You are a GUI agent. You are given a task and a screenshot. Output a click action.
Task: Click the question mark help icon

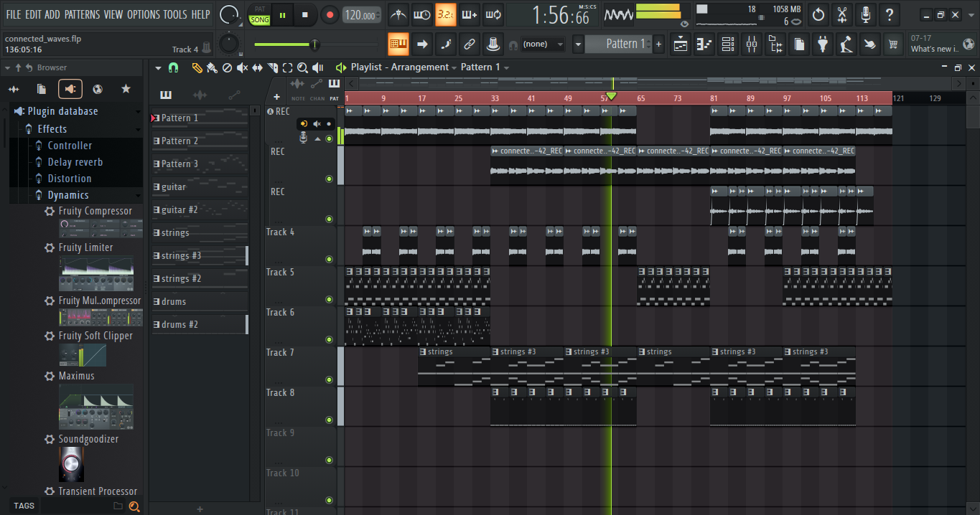[x=890, y=14]
